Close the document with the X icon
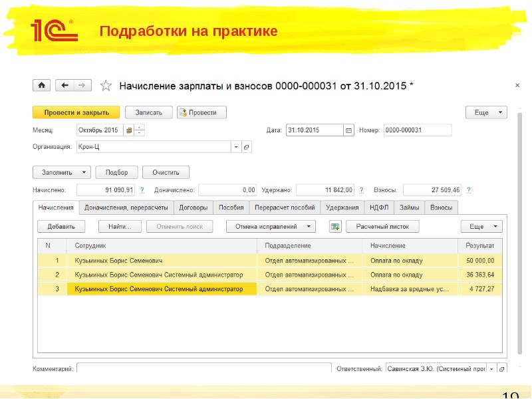The width and height of the screenshot is (532, 399). 517,86
